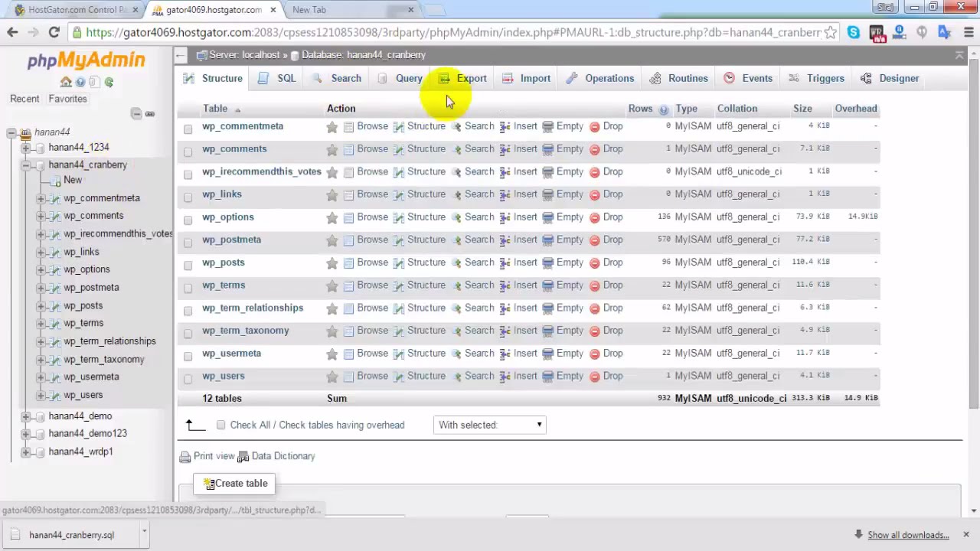Tick checkbox for wp_commentmeta
The image size is (980, 551).
(188, 129)
